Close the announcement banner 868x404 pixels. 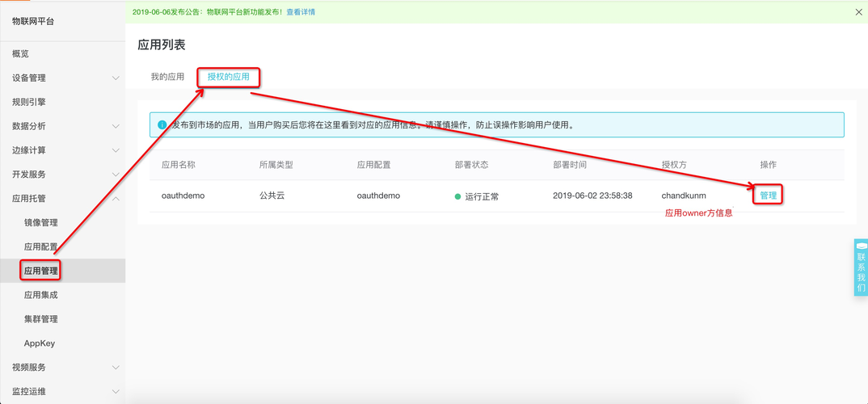859,11
